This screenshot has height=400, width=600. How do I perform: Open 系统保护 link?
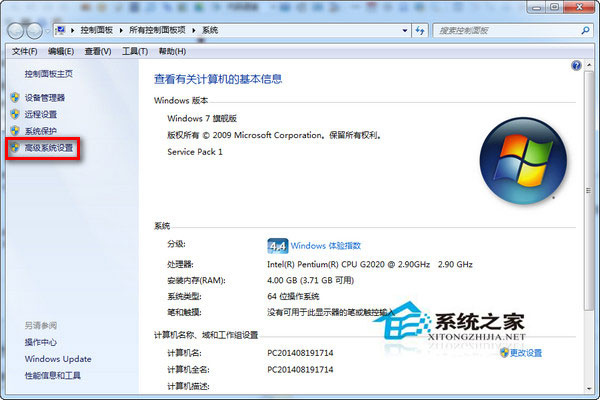coord(41,131)
